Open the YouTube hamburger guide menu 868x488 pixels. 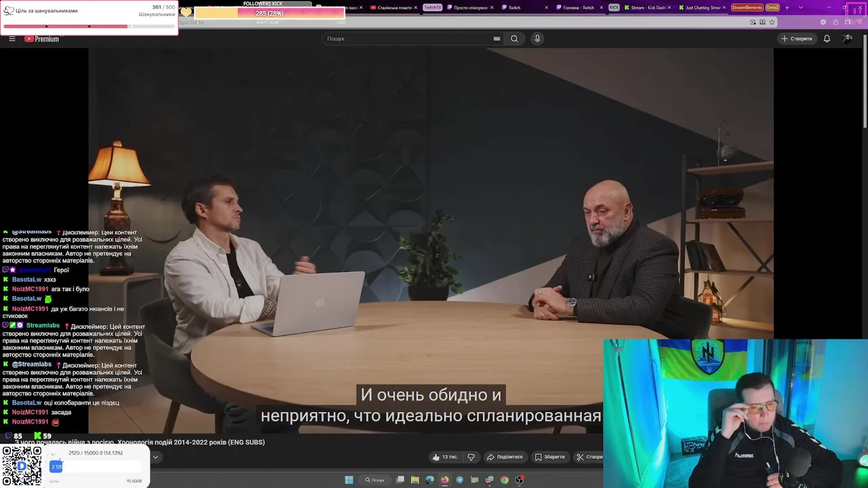(12, 39)
